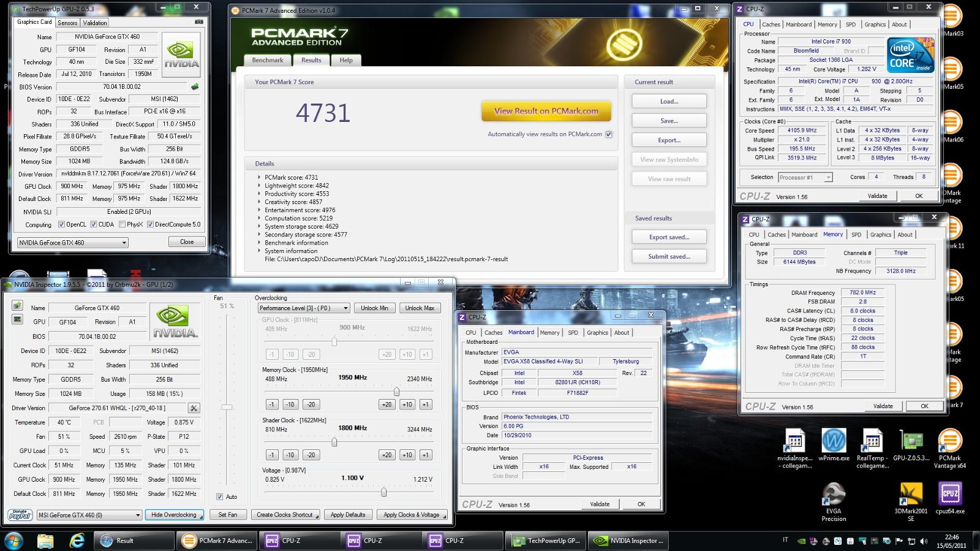Image resolution: width=980 pixels, height=551 pixels.
Task: Click the Shader Clock slider handle
Action: [334, 442]
